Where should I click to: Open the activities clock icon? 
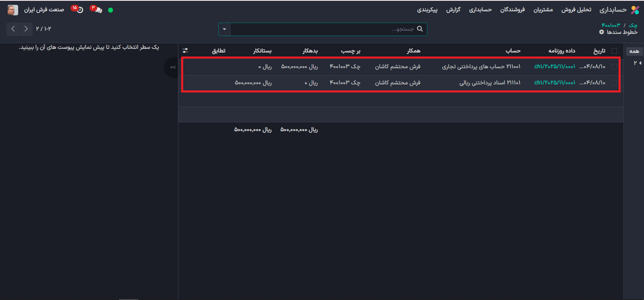pyautogui.click(x=80, y=10)
